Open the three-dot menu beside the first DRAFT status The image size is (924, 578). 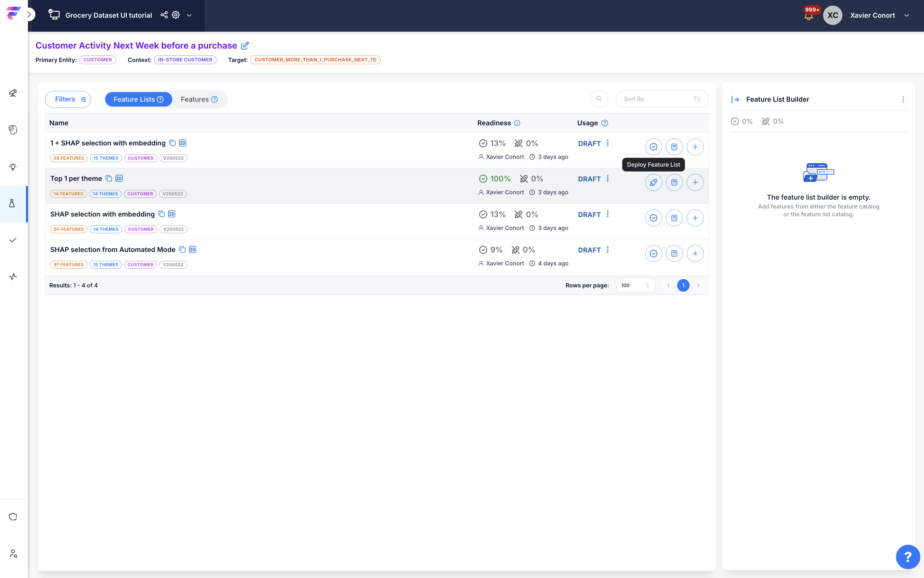click(x=608, y=143)
